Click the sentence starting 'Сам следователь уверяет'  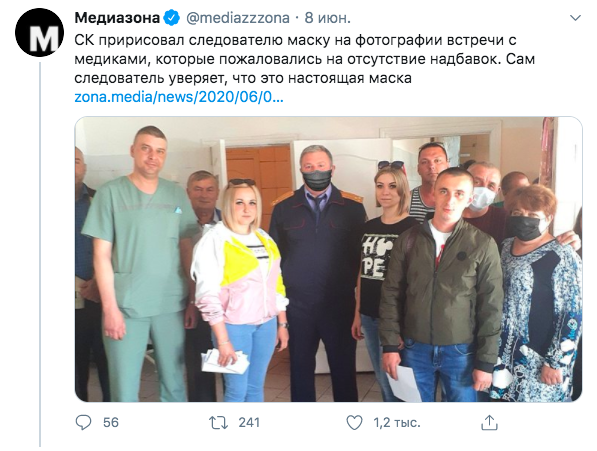click(305, 69)
